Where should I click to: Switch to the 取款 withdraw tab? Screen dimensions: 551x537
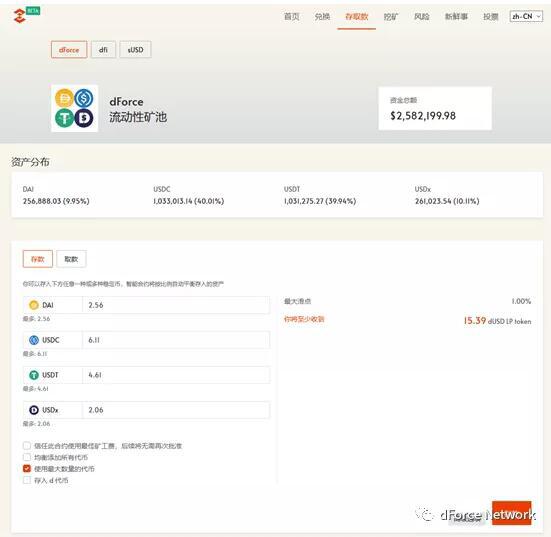pos(71,259)
